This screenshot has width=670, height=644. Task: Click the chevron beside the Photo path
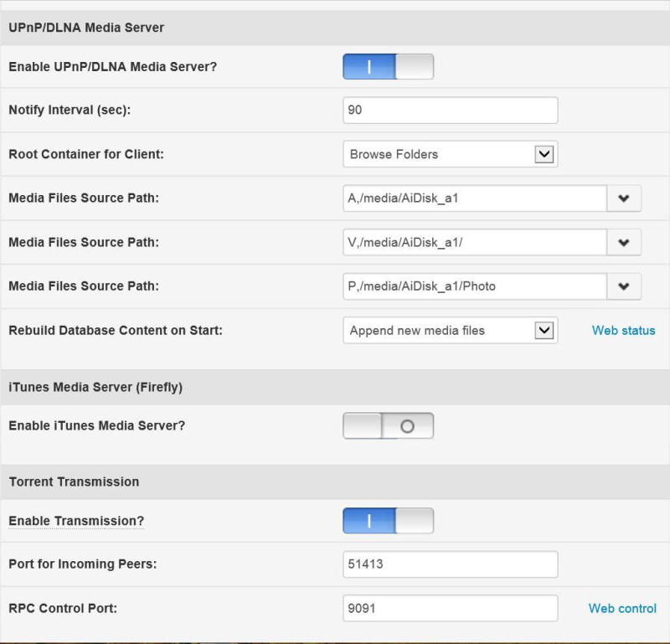point(624,286)
